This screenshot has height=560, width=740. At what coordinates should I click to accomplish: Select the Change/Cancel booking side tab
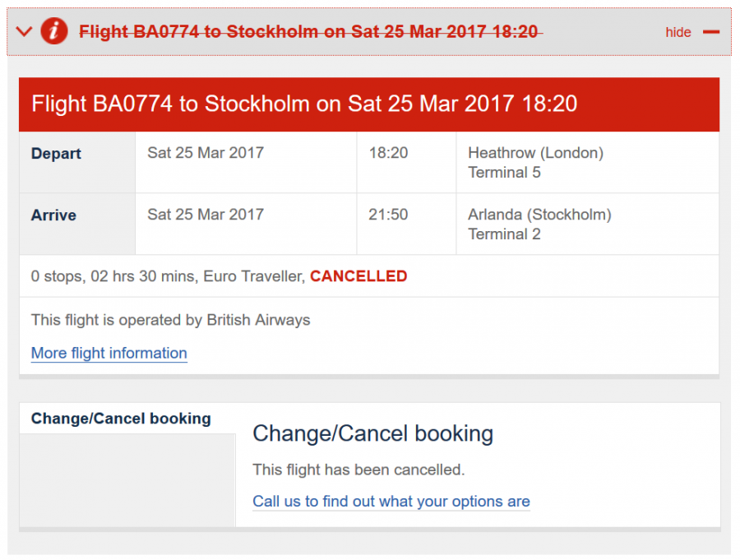[121, 419]
